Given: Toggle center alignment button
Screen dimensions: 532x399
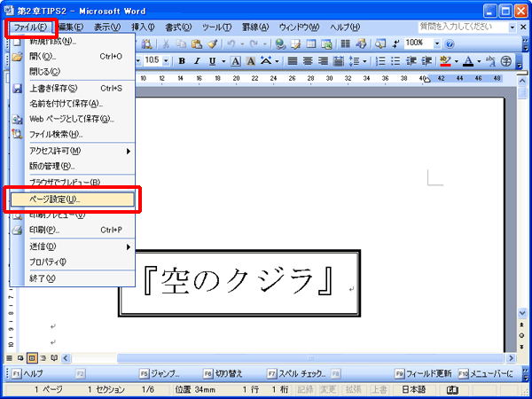Looking at the screenshot, I should (x=308, y=61).
